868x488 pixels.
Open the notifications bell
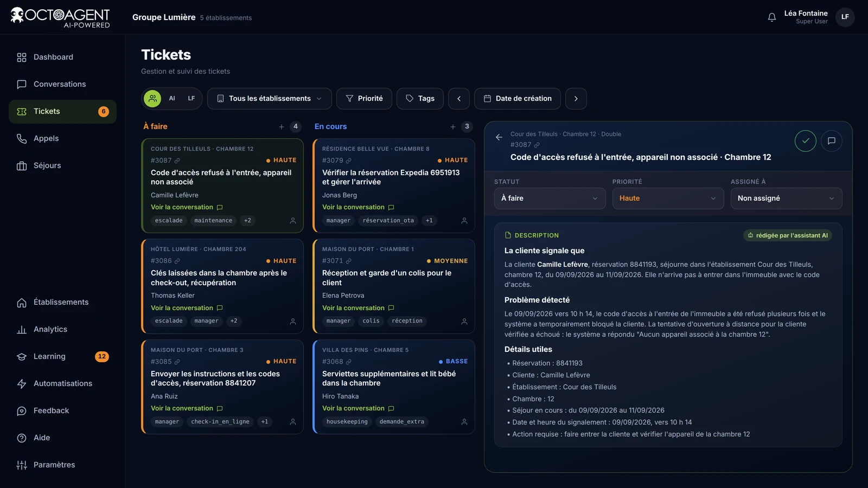click(772, 17)
